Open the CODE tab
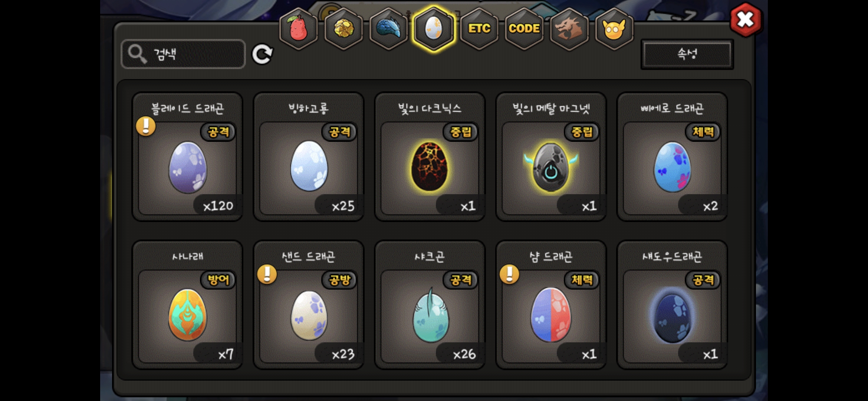Image resolution: width=868 pixels, height=401 pixels. pos(524,29)
